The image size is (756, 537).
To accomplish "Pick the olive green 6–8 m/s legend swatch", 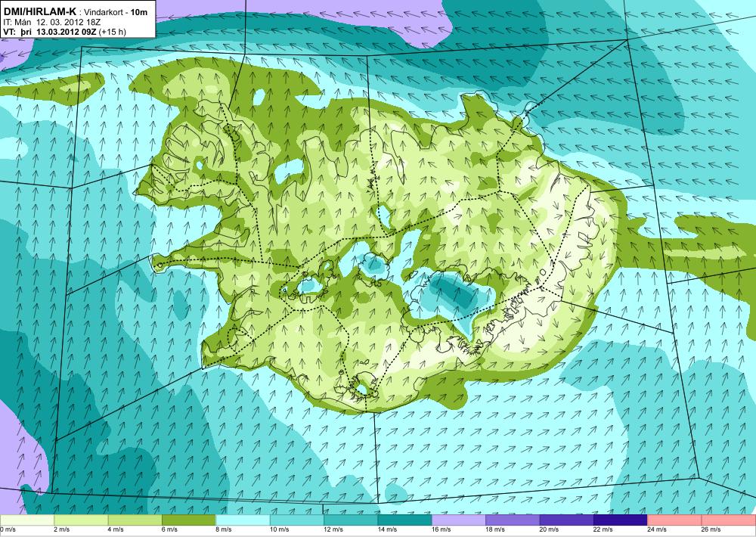I will coord(189,520).
